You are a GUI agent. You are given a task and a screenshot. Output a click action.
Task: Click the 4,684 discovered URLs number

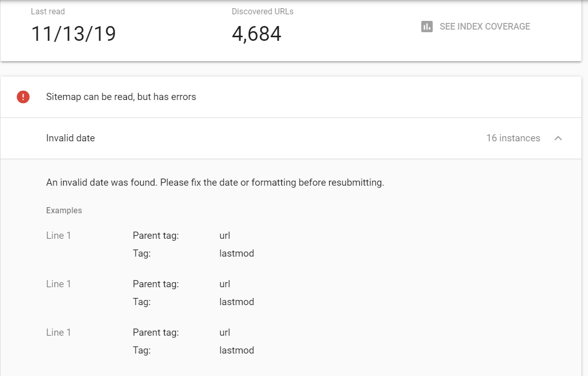point(256,34)
